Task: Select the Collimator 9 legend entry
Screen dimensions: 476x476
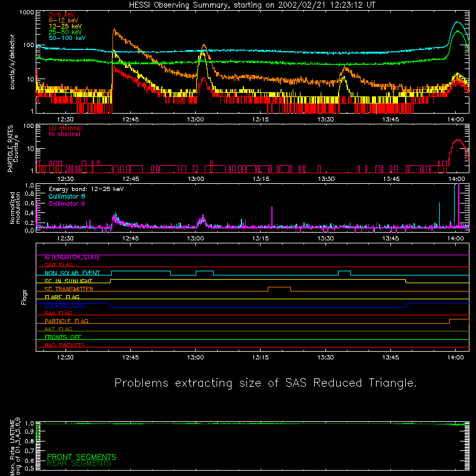Action: click(x=67, y=203)
